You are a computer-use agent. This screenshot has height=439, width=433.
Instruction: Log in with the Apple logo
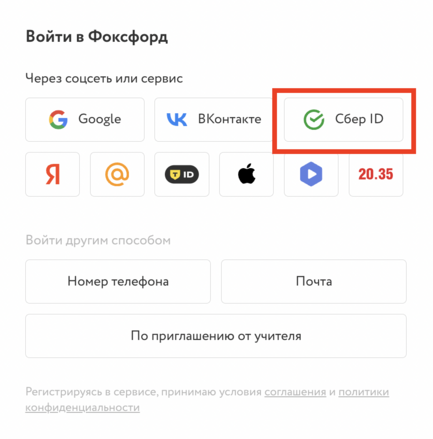pos(247,174)
